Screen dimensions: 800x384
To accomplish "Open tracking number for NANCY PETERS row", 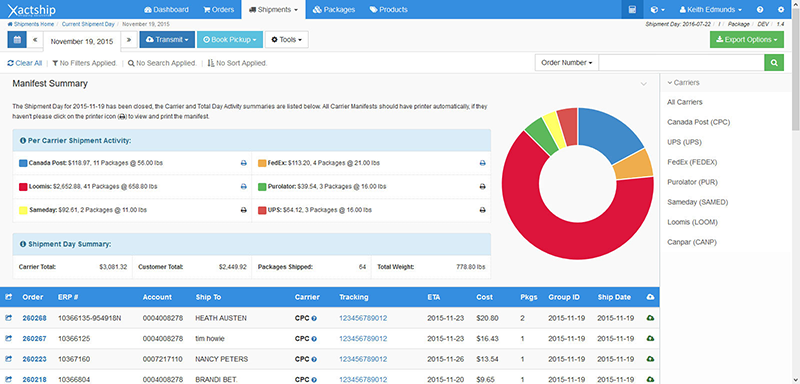I will pyautogui.click(x=363, y=360).
